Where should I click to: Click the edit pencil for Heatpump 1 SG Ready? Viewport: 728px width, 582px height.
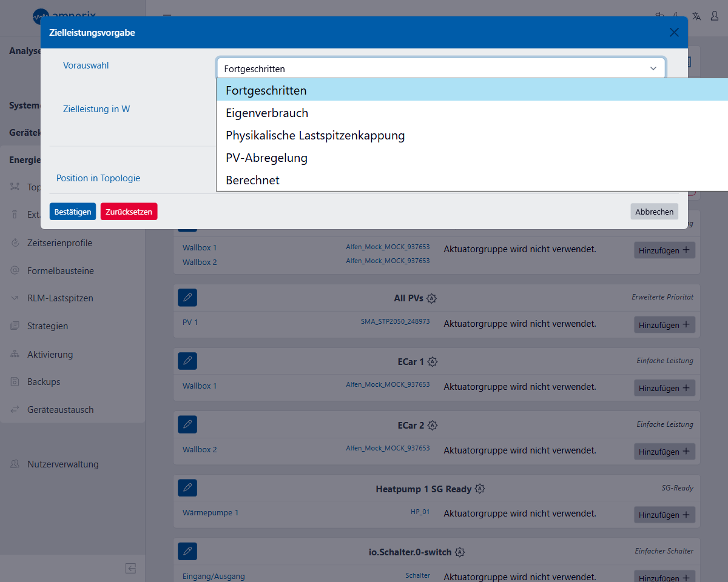coord(187,488)
